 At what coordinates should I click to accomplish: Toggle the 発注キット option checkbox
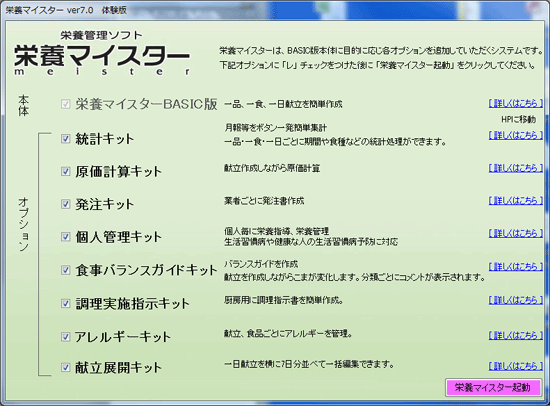click(x=66, y=204)
